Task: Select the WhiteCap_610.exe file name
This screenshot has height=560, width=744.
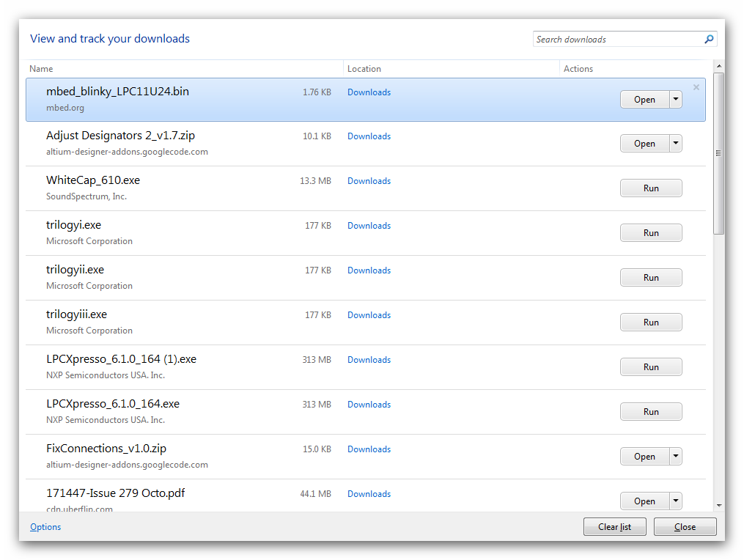Action: coord(93,180)
